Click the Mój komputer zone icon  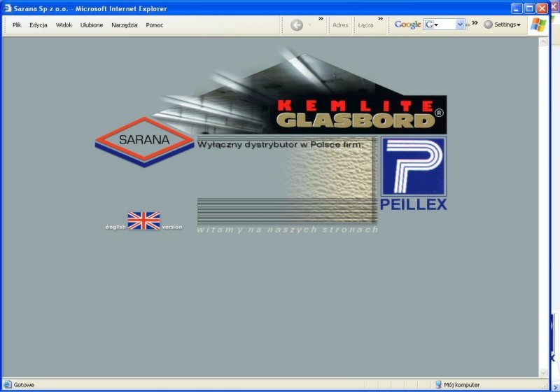pyautogui.click(x=438, y=384)
